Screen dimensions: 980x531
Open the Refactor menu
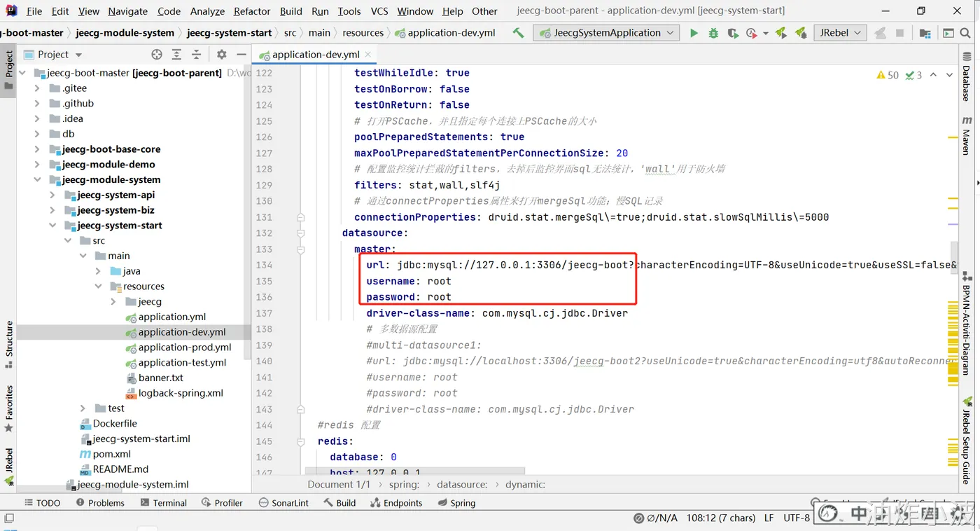point(252,11)
